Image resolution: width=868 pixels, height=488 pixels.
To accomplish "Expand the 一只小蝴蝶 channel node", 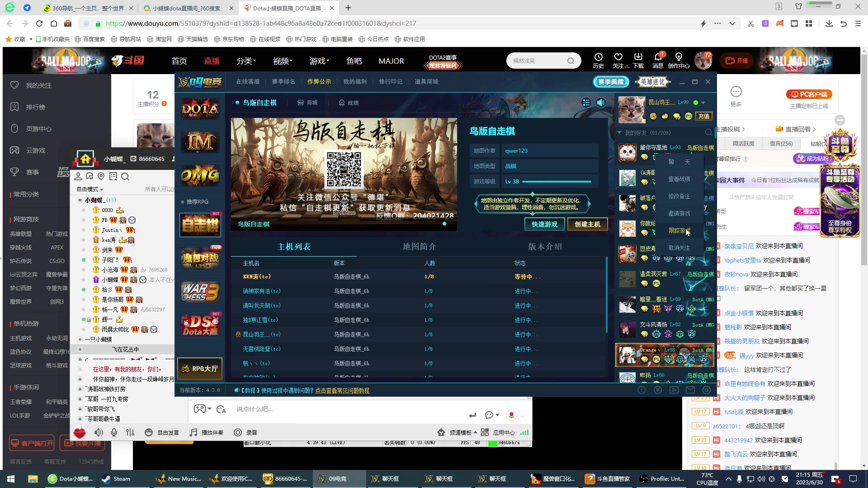I will [x=80, y=339].
